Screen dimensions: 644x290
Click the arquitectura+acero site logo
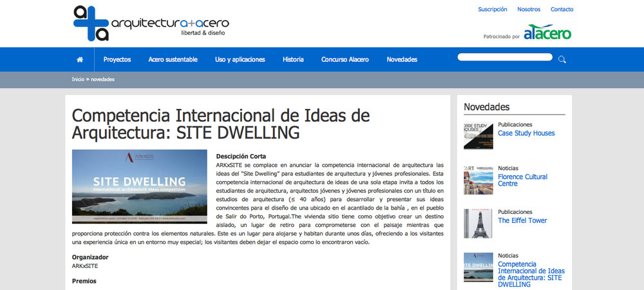[x=151, y=23]
